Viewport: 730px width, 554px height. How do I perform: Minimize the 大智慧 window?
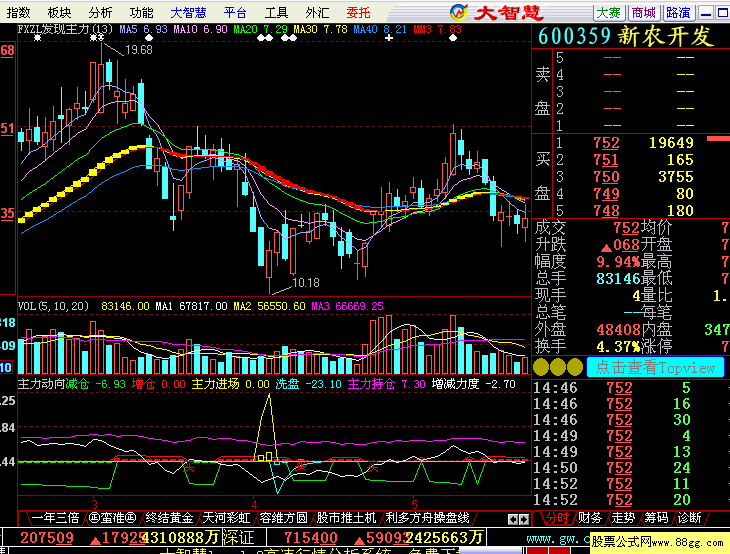click(706, 13)
